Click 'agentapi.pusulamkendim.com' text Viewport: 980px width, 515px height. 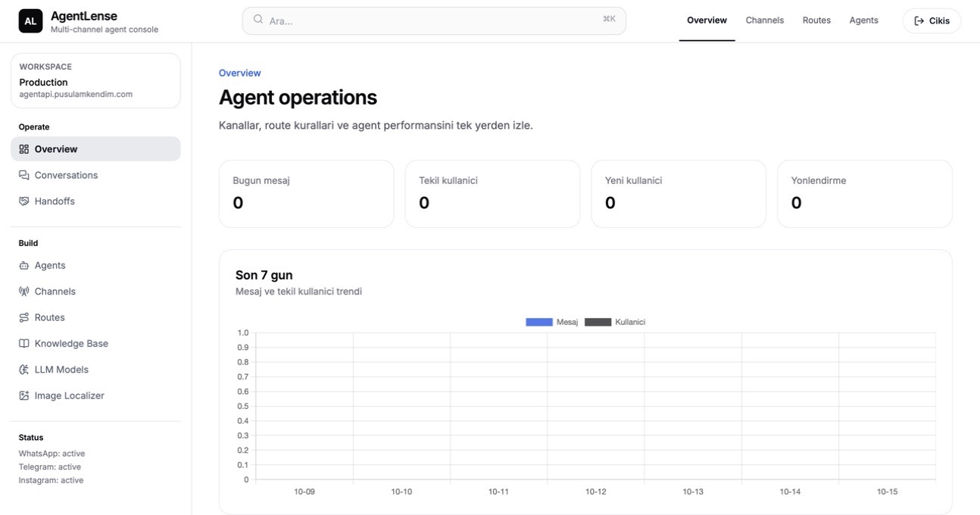pyautogui.click(x=76, y=95)
